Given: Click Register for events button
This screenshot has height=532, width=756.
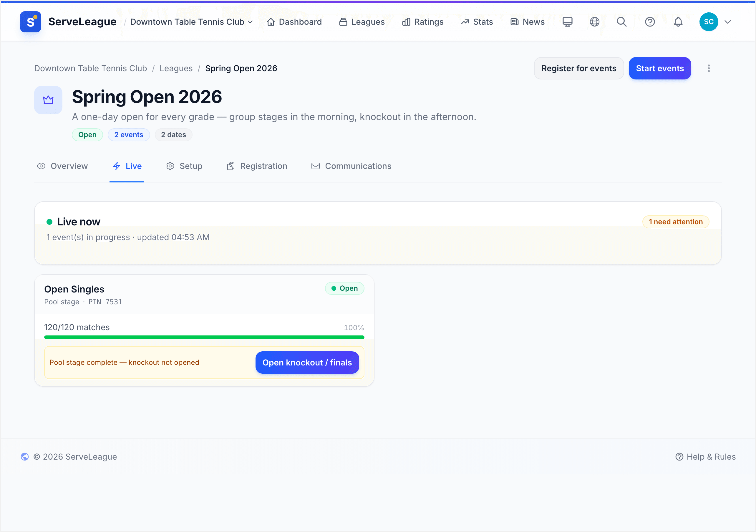Looking at the screenshot, I should coord(578,68).
